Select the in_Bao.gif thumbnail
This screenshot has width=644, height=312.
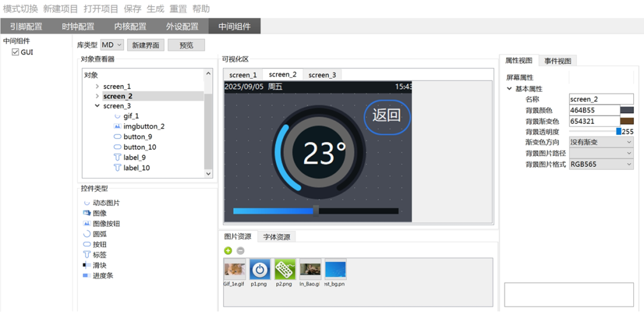click(x=310, y=269)
